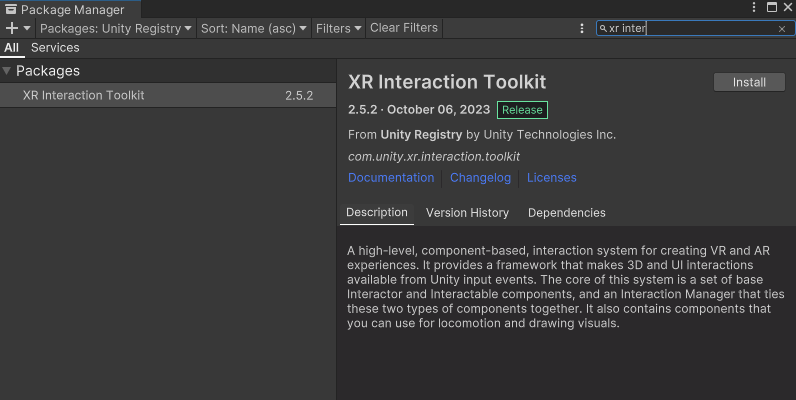Maximize the Package Manager window

772,7
